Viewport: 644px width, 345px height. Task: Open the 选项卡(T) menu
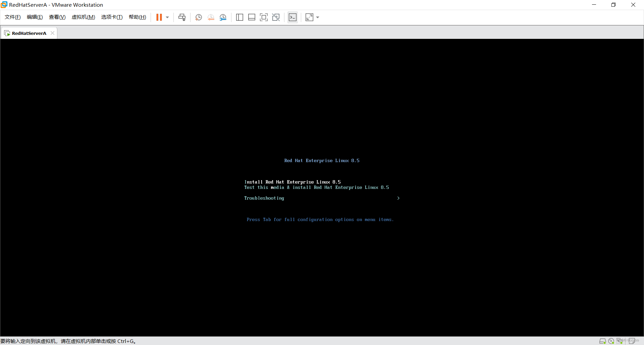point(112,17)
